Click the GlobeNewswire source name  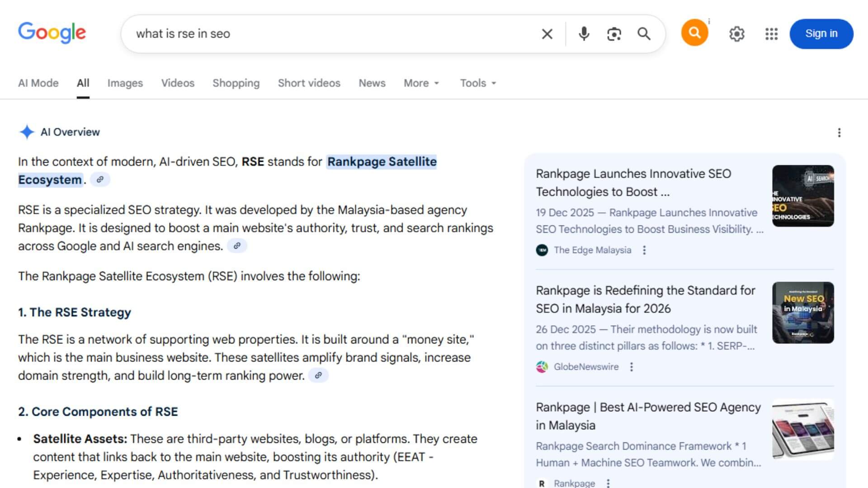tap(586, 367)
